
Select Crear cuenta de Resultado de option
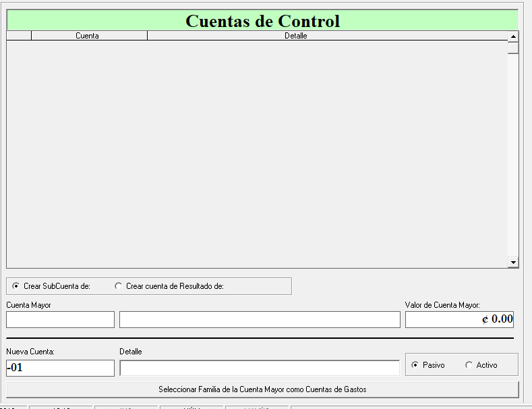pos(119,286)
